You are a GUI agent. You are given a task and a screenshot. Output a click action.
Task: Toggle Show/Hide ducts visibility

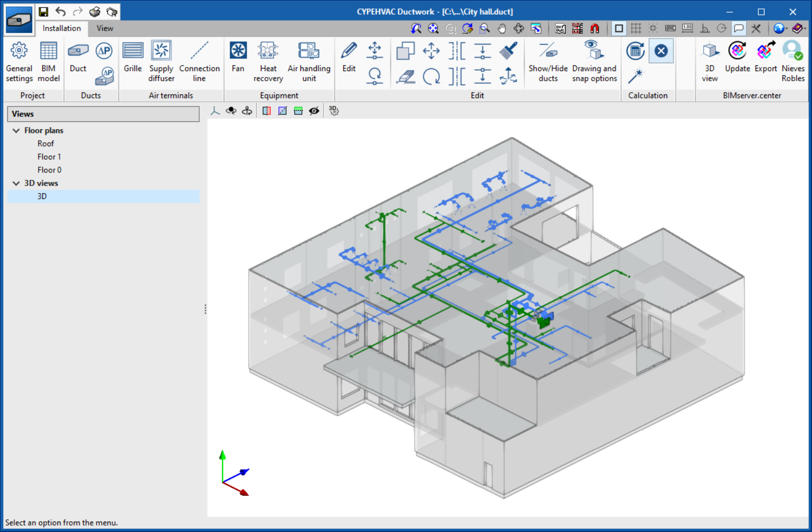tap(547, 61)
